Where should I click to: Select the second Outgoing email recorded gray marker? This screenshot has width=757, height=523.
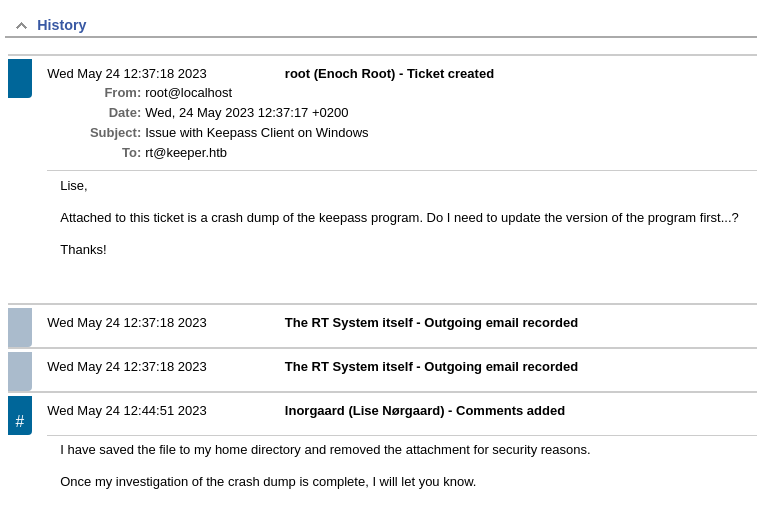20,371
